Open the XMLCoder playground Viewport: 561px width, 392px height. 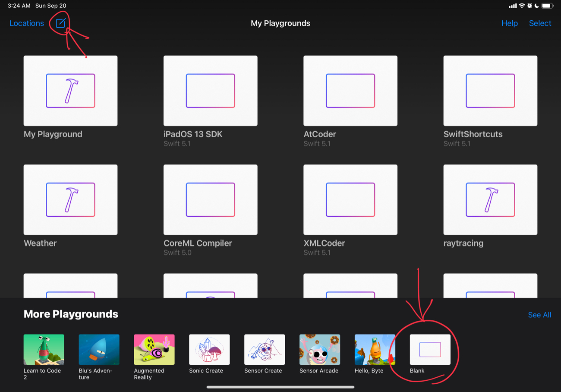point(350,199)
